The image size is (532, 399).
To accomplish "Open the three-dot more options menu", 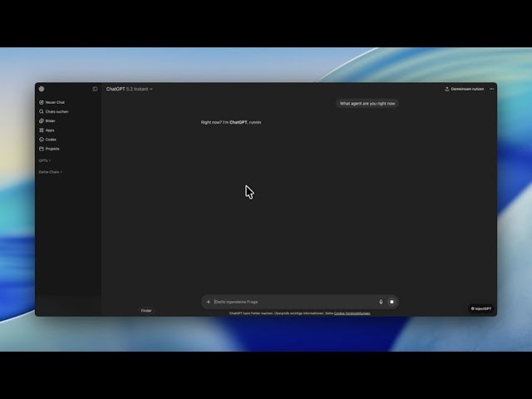I will [491, 89].
